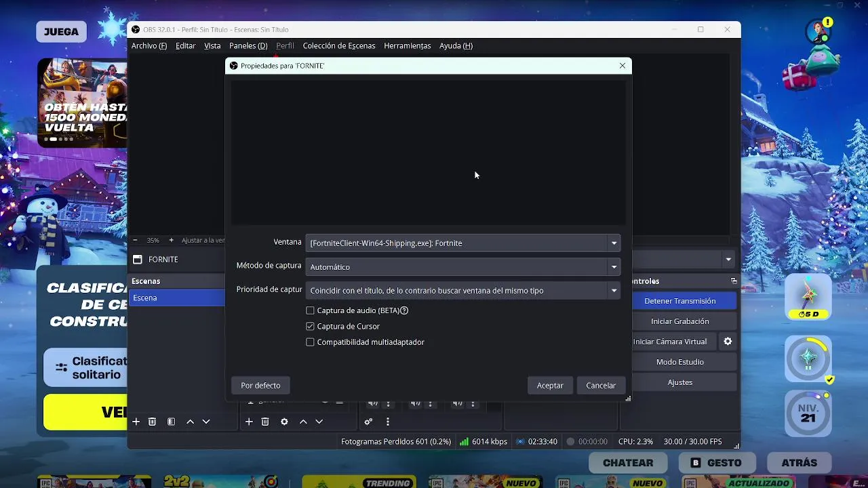Zoom in preview with plus icon beside 35%
868x488 pixels.
click(x=171, y=240)
